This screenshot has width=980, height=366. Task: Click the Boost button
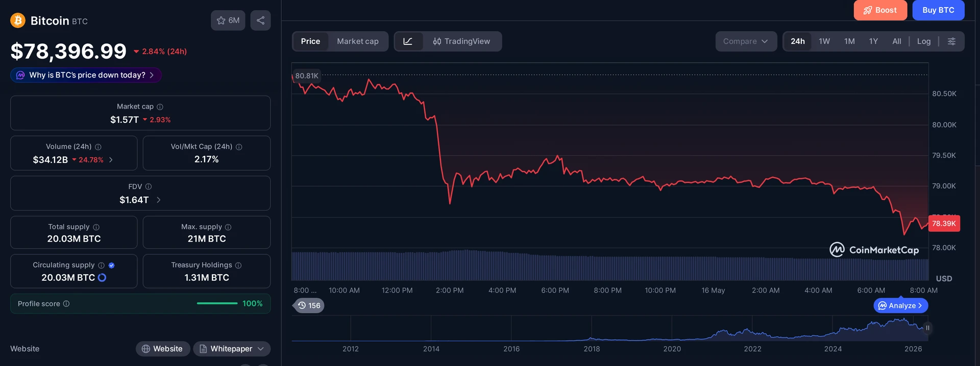[x=880, y=10]
